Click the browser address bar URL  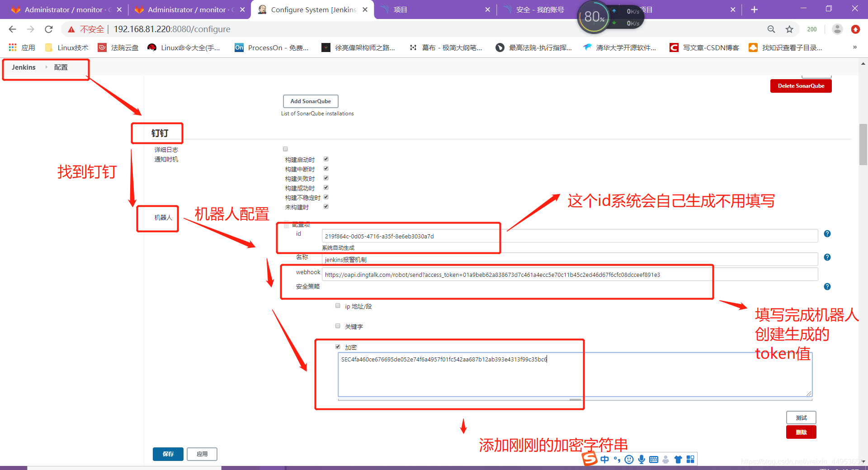(x=172, y=29)
